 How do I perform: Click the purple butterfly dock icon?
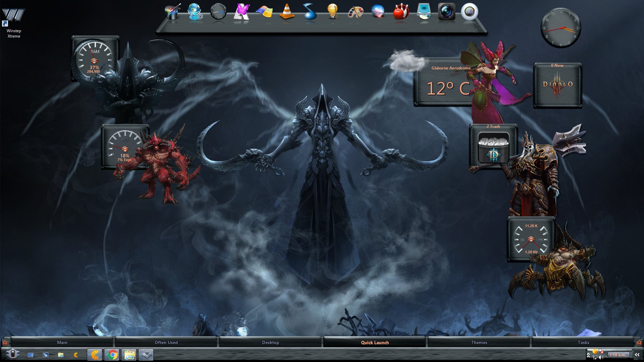point(241,12)
